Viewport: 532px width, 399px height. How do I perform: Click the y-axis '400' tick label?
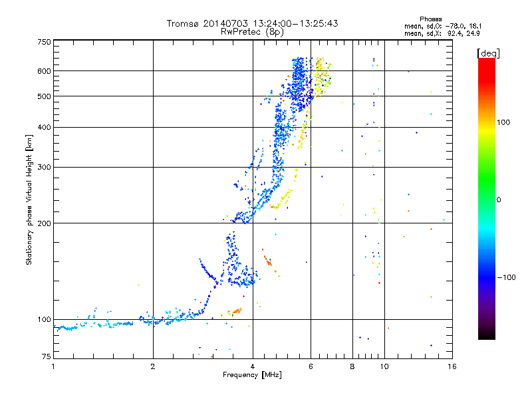[44, 127]
